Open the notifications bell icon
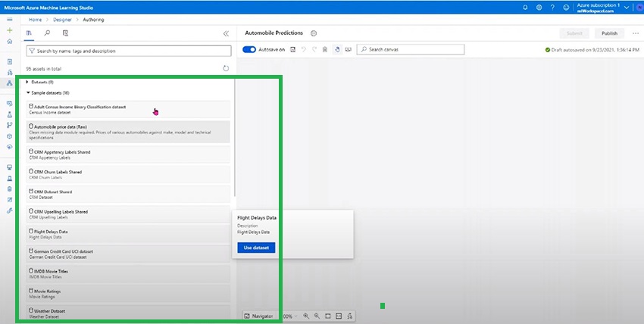The height and width of the screenshot is (324, 644). point(525,8)
